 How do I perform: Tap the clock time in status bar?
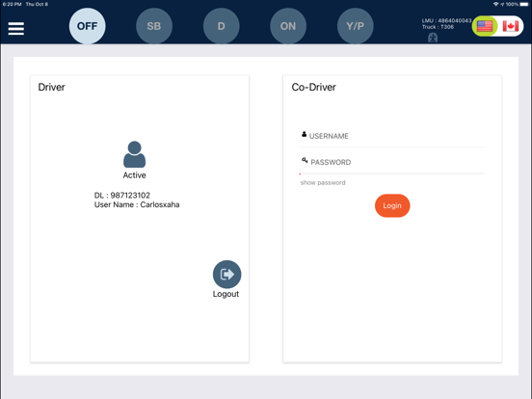[x=12, y=4]
